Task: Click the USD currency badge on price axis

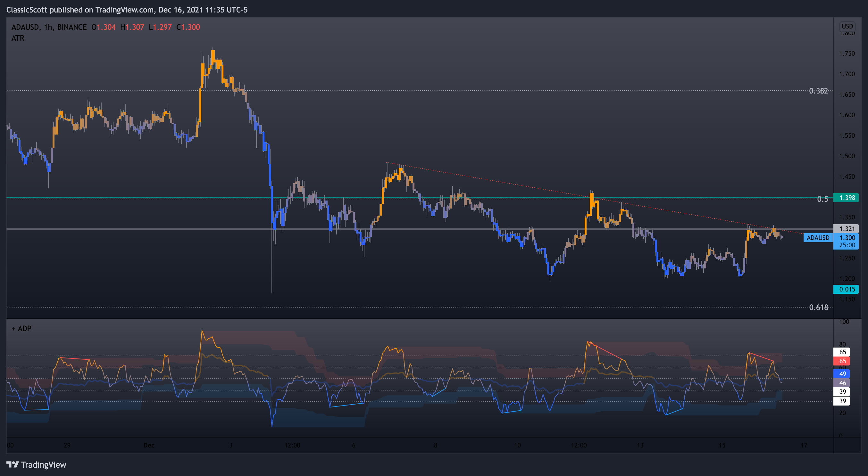Action: [847, 26]
